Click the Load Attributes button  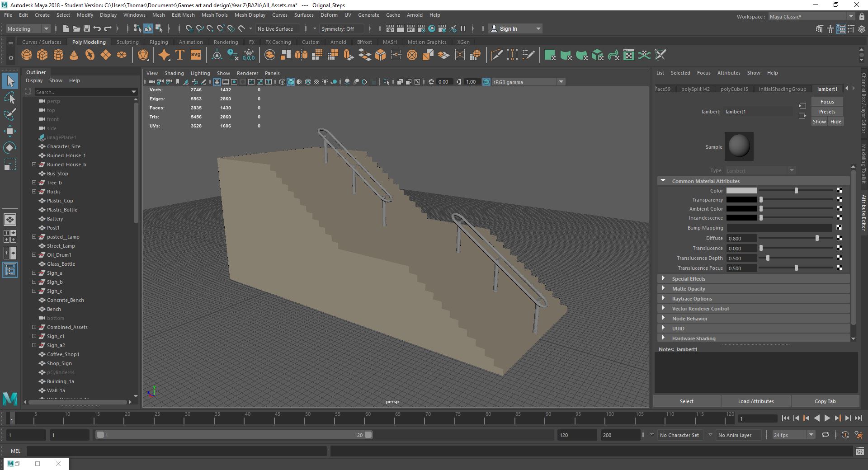pos(756,401)
